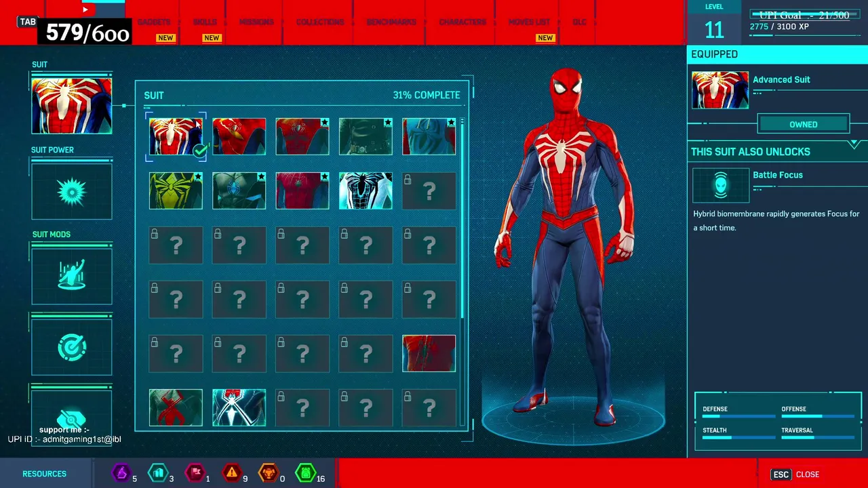Go to the Benchmarks tab
Viewport: 868px width, 488px height.
(391, 22)
